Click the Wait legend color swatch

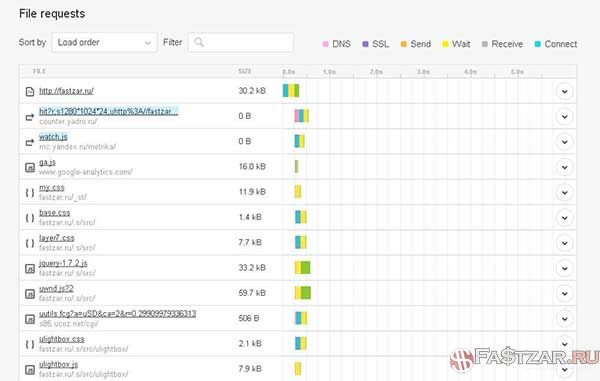tap(445, 44)
